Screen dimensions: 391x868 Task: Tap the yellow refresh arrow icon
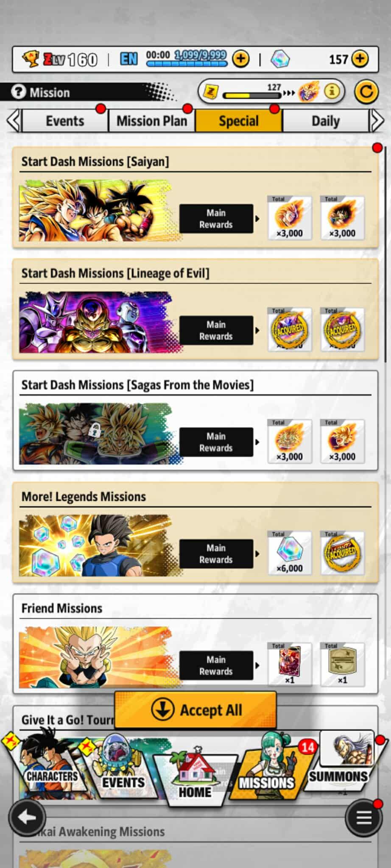coord(366,91)
